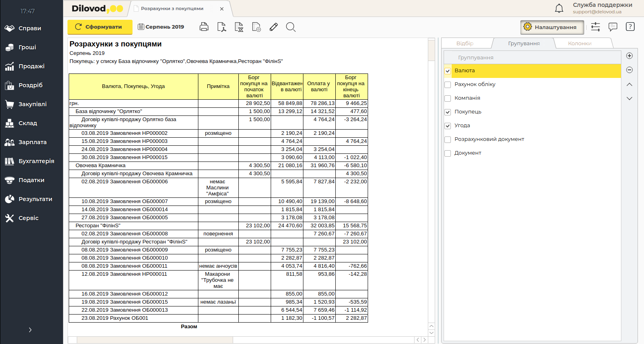The height and width of the screenshot is (344, 644).
Task: Move grouping down with chevron arrow
Action: [x=629, y=98]
